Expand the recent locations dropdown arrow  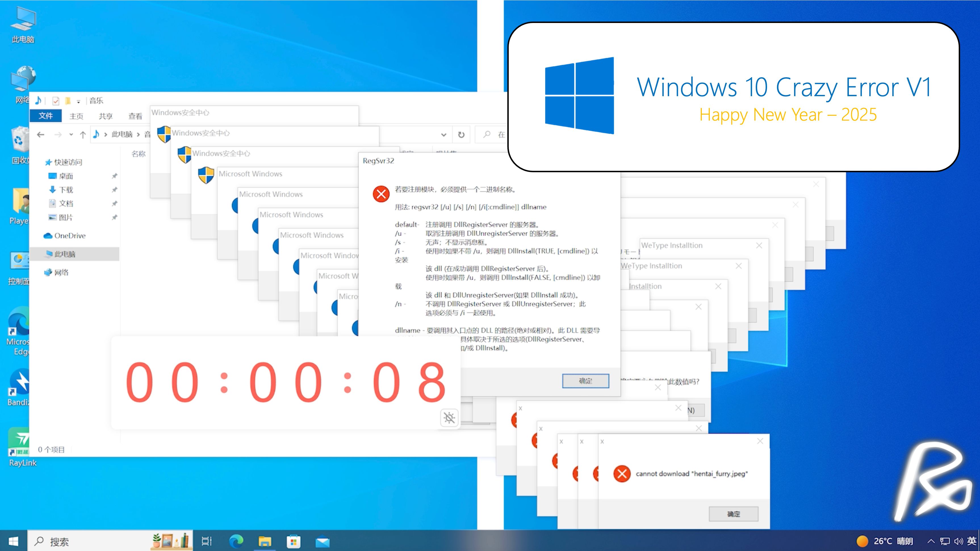tap(71, 134)
